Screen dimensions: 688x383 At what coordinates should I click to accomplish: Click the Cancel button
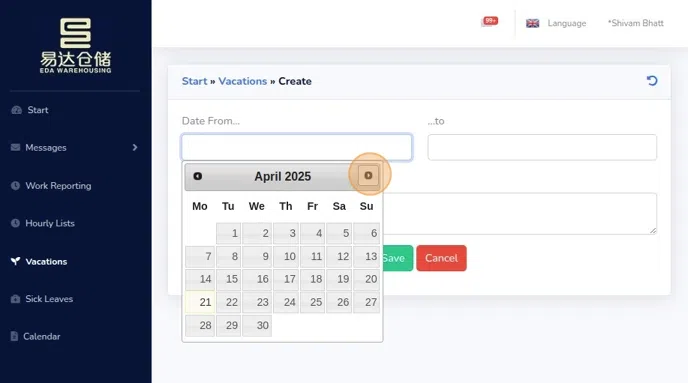click(441, 258)
